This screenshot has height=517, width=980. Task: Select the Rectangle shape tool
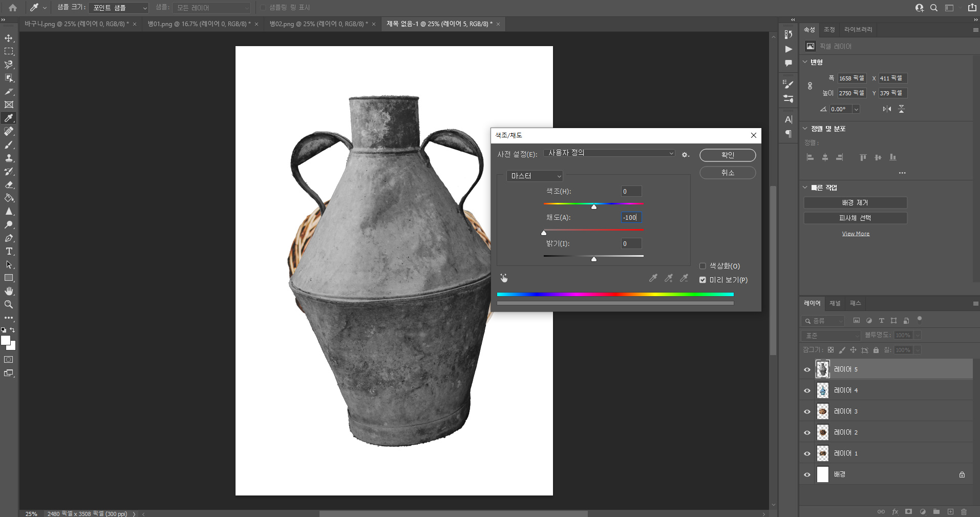point(9,278)
